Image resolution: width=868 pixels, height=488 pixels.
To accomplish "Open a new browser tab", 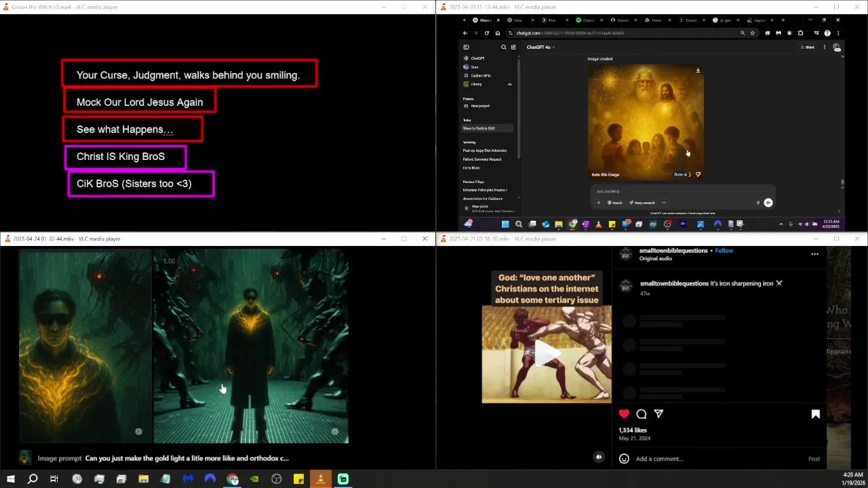I will (x=783, y=20).
